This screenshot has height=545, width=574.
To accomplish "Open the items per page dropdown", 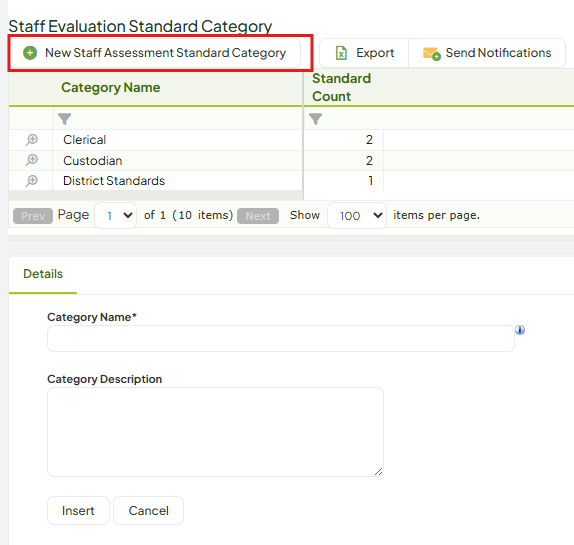I will (x=357, y=216).
